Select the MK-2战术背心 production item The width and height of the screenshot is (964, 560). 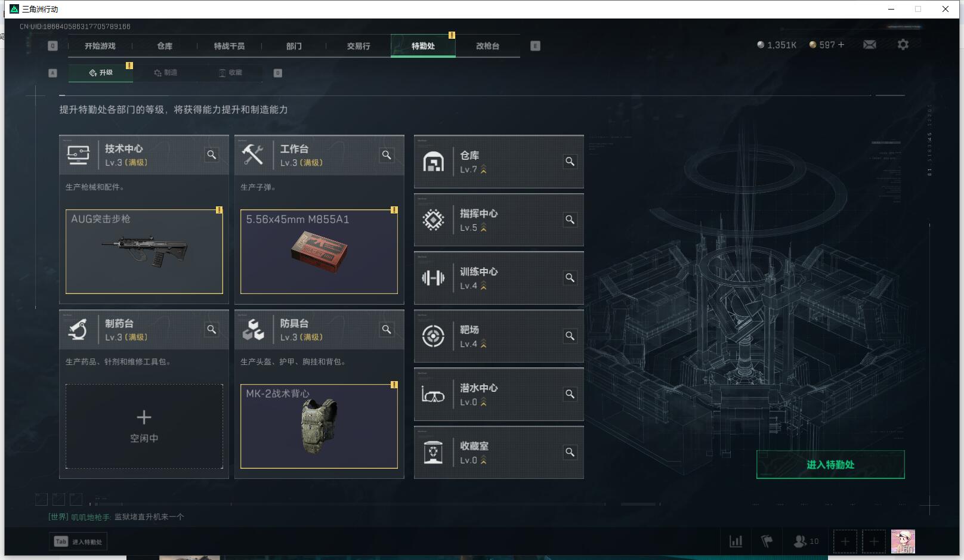pyautogui.click(x=319, y=426)
